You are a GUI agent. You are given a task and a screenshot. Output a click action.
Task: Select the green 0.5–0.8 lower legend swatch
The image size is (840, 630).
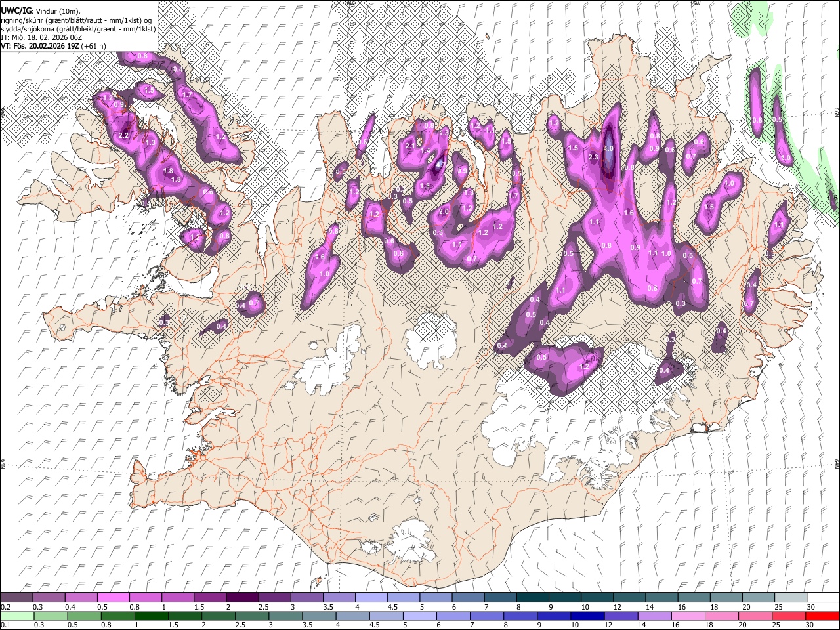84,616
